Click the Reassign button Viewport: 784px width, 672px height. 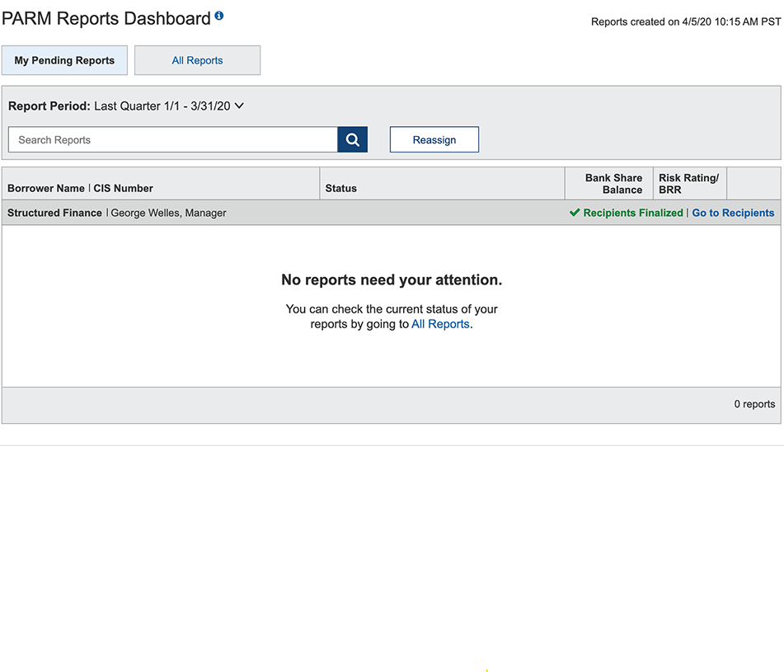coord(434,139)
